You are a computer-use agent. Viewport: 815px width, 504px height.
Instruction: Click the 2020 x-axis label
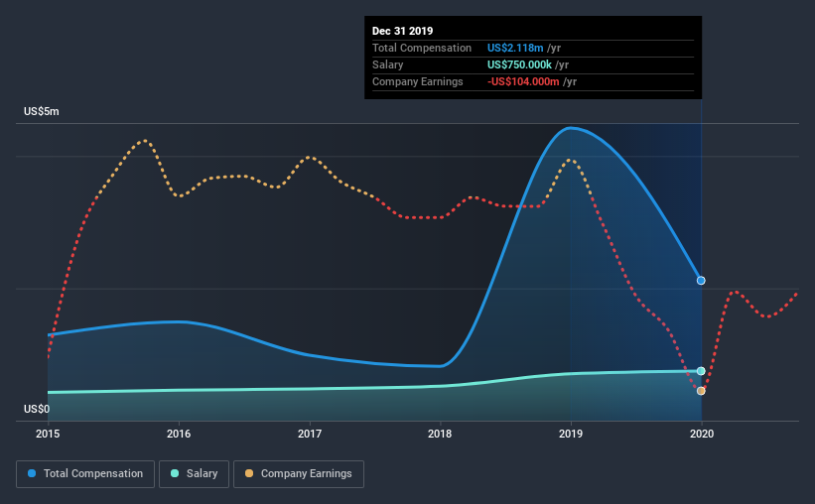pos(702,434)
